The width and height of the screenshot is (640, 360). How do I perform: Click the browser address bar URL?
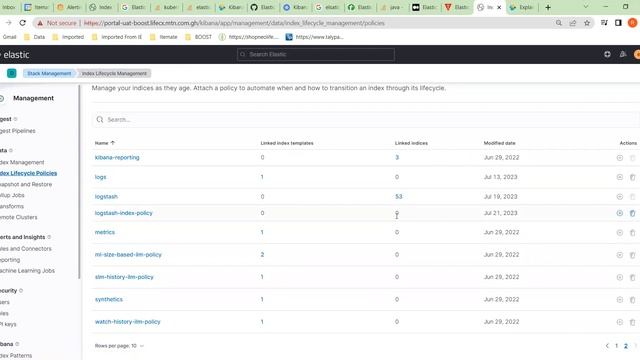[234, 23]
